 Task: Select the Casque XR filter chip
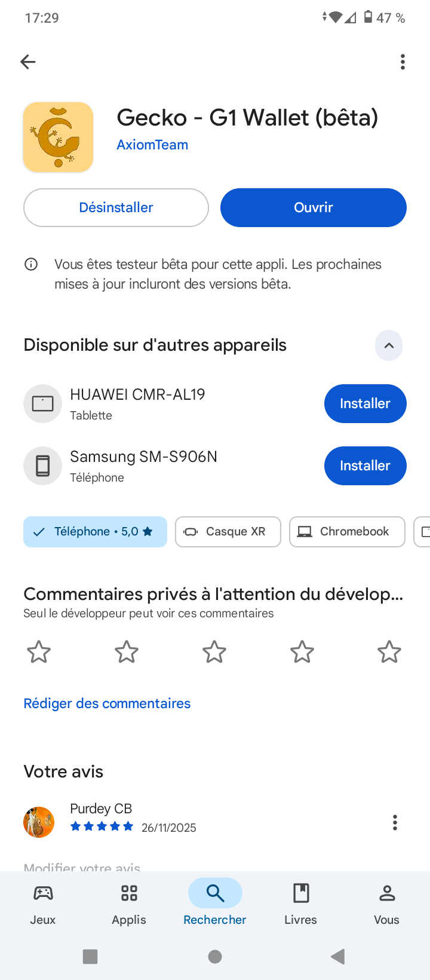pyautogui.click(x=228, y=531)
